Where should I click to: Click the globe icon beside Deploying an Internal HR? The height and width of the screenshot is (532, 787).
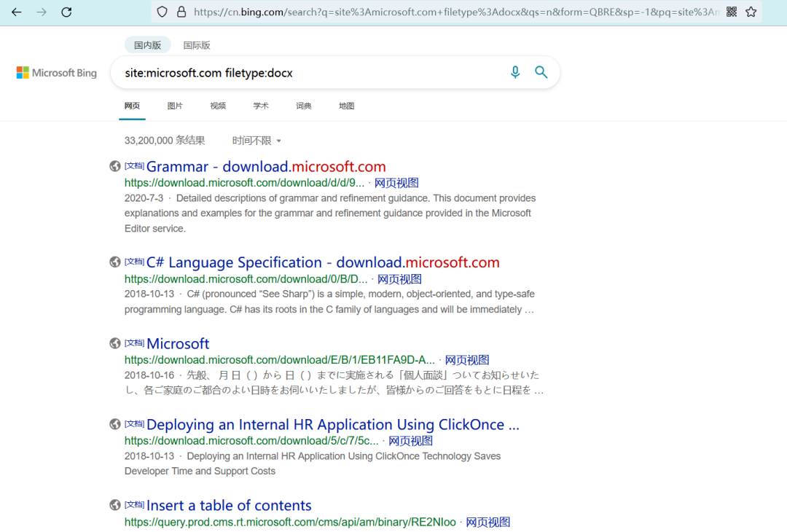(115, 424)
